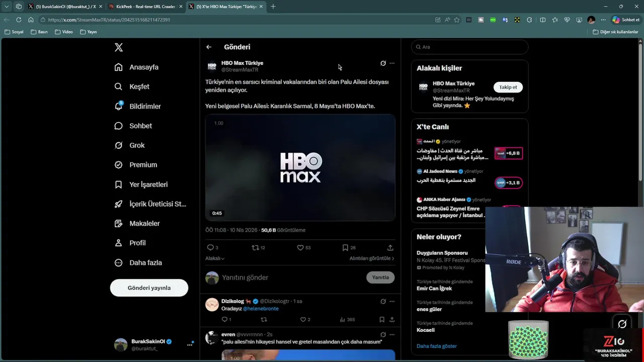Open Basın bookmarks folder

tap(39, 32)
